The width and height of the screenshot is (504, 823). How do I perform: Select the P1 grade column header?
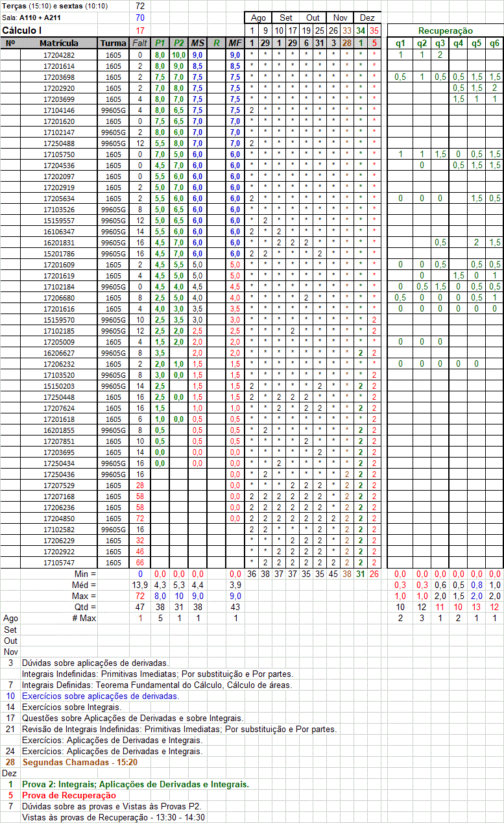coord(160,43)
